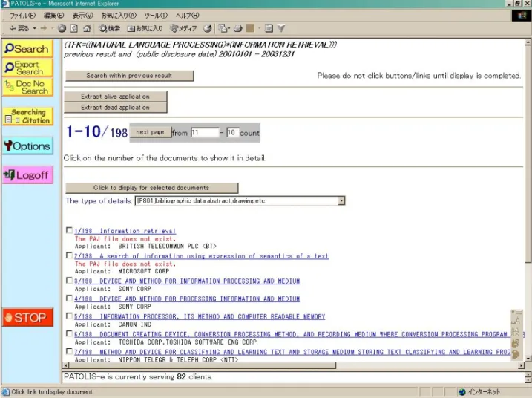Image resolution: width=532 pixels, height=398 pixels.
Task: Click the browser home toolbar icon
Action: point(87,28)
